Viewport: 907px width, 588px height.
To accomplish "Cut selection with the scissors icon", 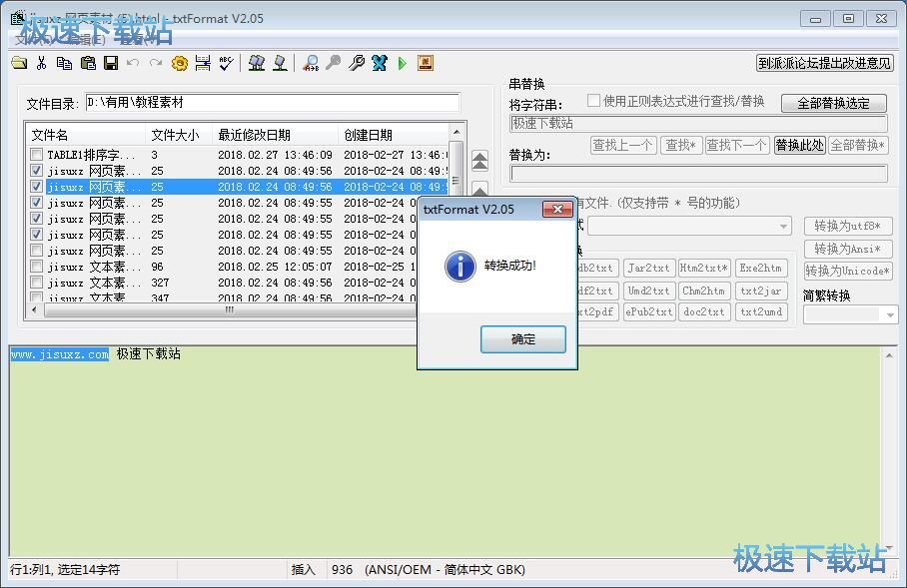I will click(x=41, y=63).
